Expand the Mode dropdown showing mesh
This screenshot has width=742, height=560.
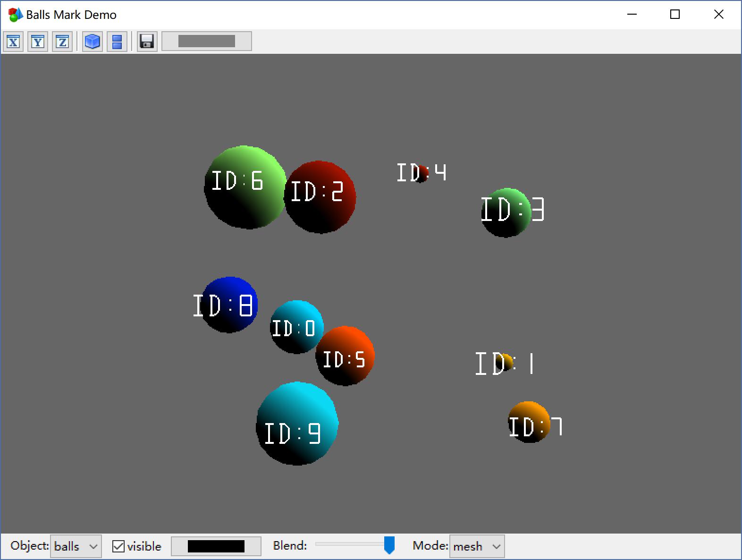(477, 546)
